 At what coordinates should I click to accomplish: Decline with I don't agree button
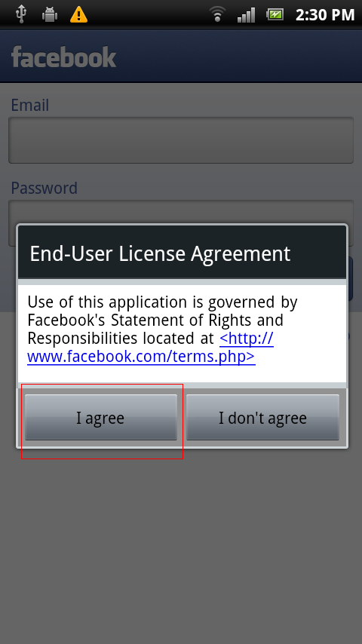262,417
